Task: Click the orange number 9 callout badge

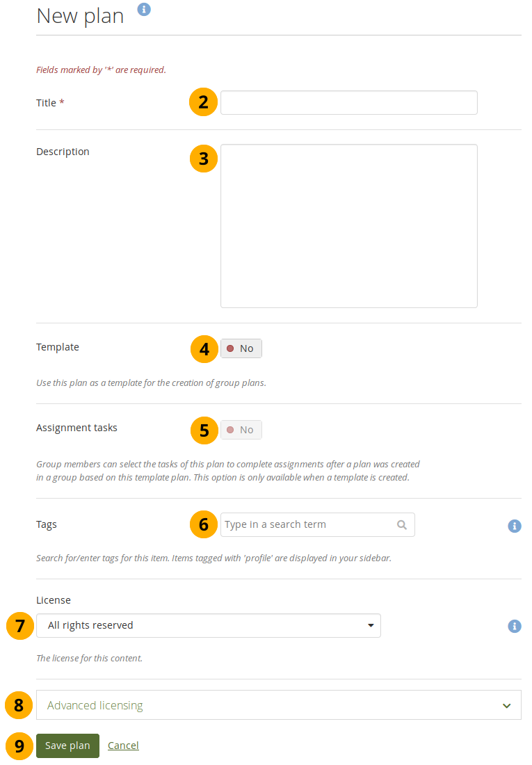Action: (19, 746)
